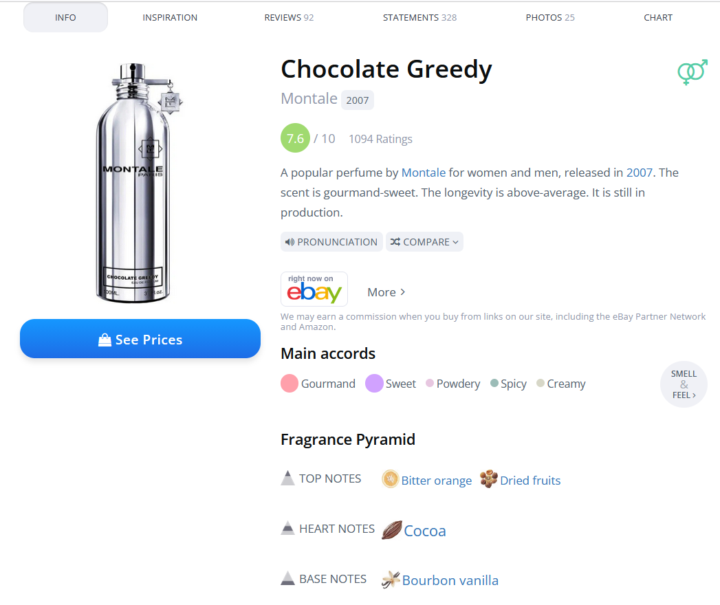This screenshot has width=720, height=605.
Task: Click the Montale perfume bottle image
Action: pos(136,183)
